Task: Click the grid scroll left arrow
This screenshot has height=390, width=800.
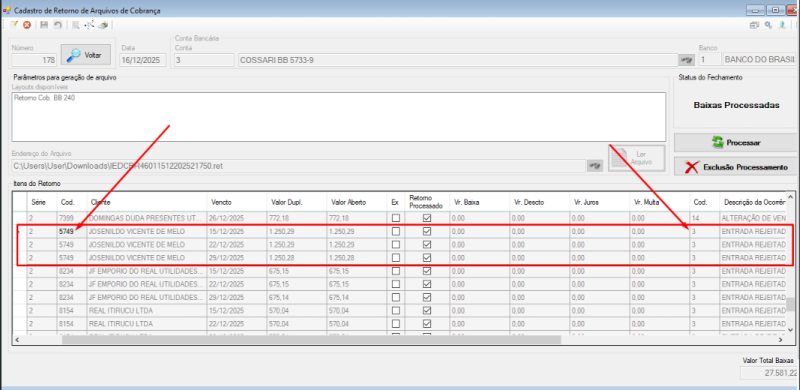Action: coord(17,339)
